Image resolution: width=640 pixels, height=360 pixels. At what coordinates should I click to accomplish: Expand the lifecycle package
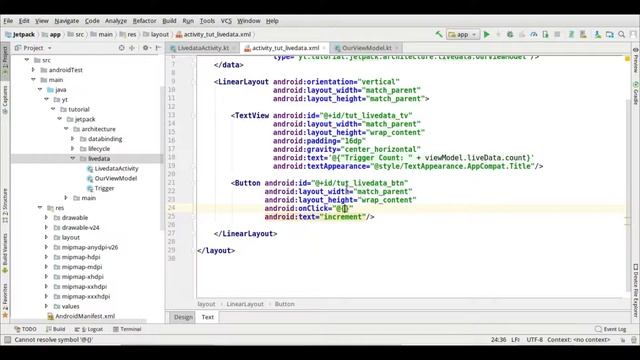[x=73, y=149]
